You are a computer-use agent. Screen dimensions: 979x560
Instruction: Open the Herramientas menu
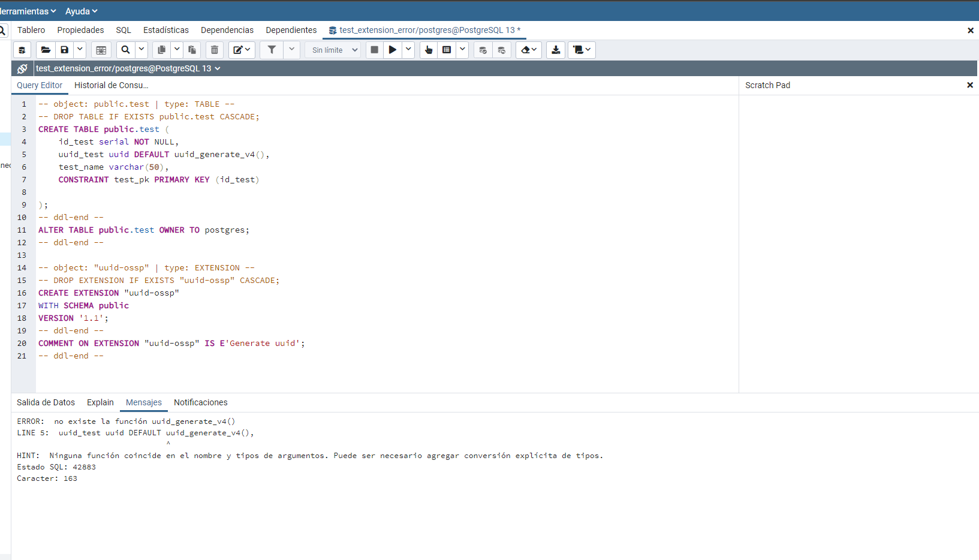(x=28, y=11)
